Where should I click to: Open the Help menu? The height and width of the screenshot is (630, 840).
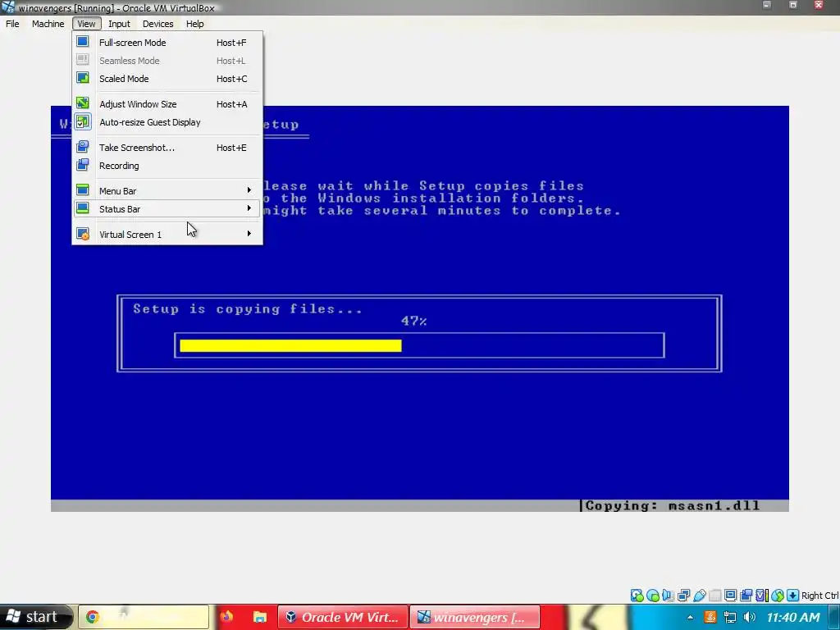tap(195, 24)
